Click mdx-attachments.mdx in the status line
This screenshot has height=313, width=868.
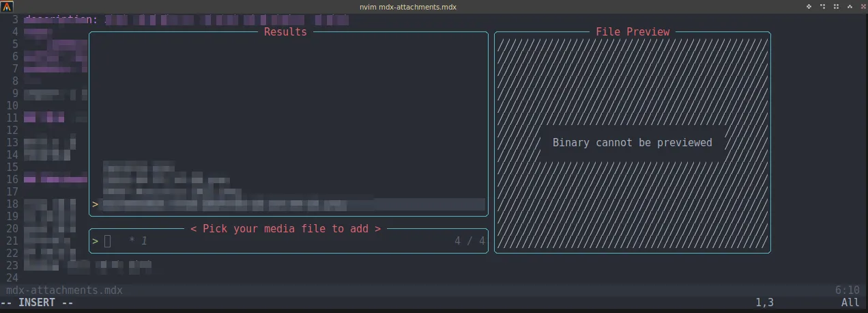click(64, 290)
